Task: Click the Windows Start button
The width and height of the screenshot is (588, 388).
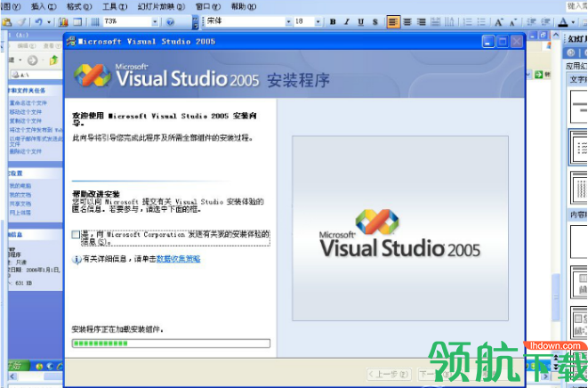Action: [19, 366]
